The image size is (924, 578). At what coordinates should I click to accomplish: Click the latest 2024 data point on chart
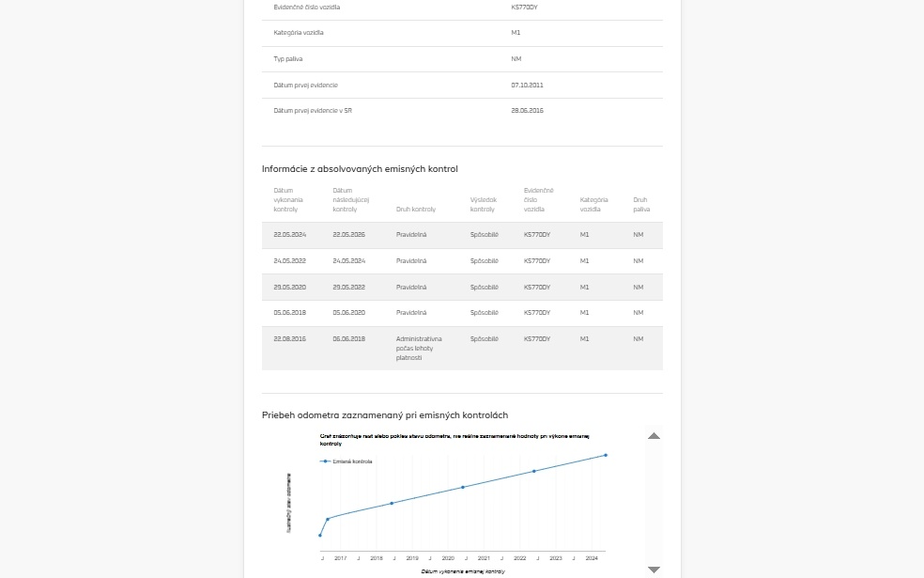(606, 455)
